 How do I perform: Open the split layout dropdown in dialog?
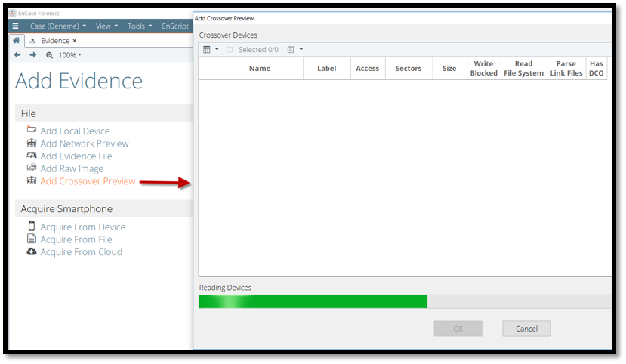pyautogui.click(x=295, y=50)
